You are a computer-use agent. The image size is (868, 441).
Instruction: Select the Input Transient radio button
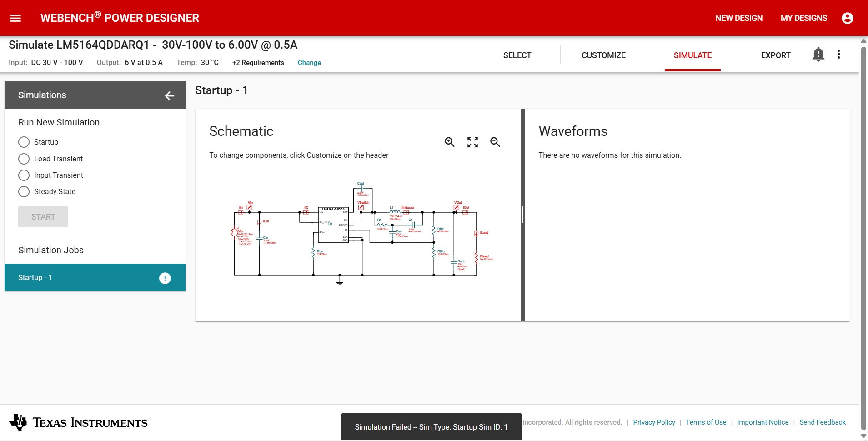24,175
